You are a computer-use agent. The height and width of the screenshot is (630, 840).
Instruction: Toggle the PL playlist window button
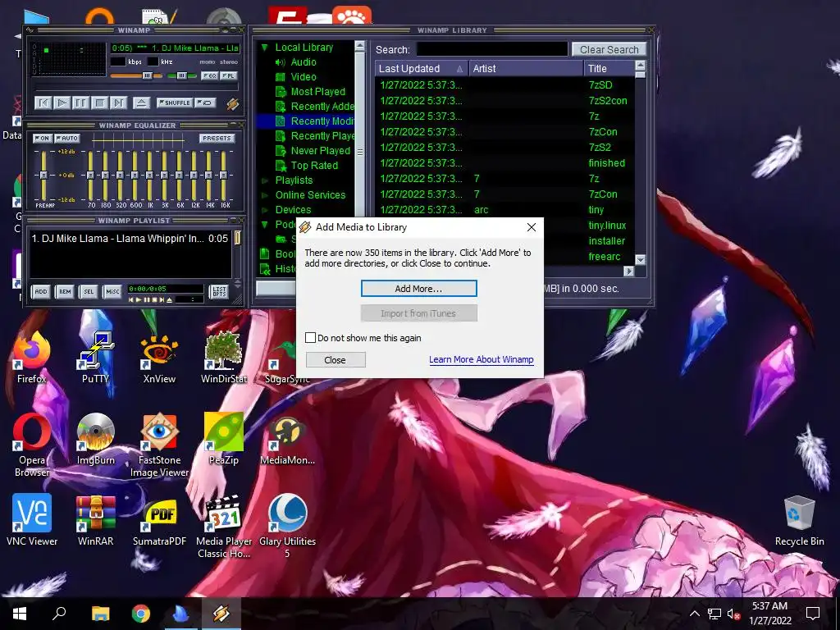pos(228,75)
